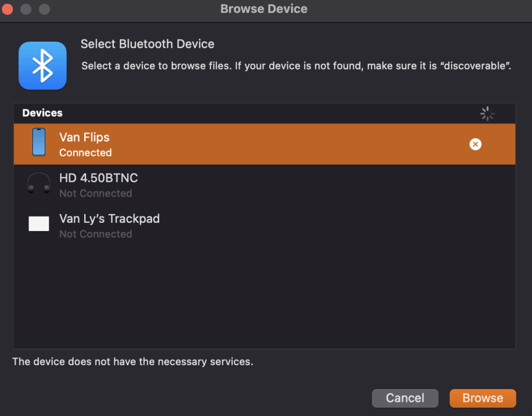Screen dimensions: 532x416
Task: Click the Browse Device title bar text
Action: coord(263,9)
